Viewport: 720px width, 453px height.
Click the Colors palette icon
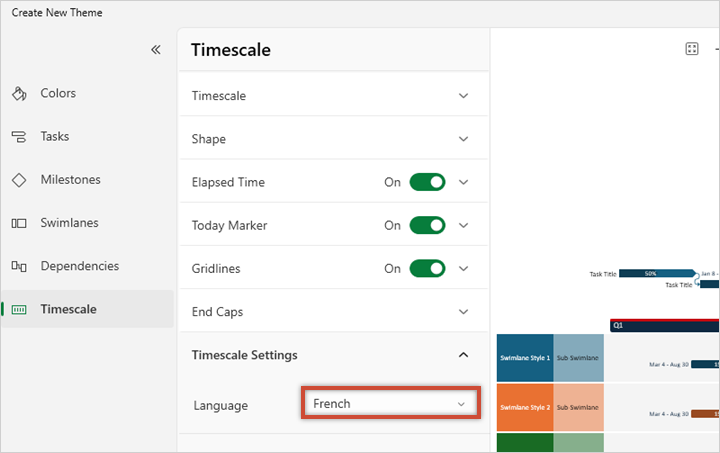click(x=19, y=94)
